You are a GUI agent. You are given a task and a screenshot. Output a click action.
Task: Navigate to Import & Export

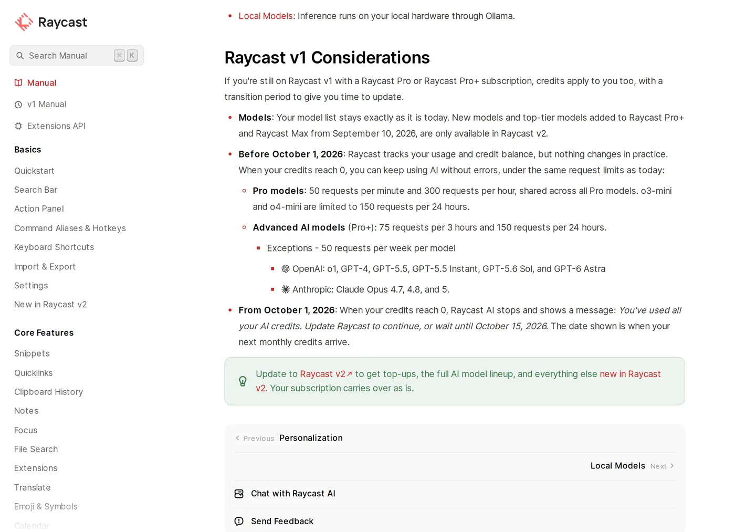pyautogui.click(x=45, y=267)
